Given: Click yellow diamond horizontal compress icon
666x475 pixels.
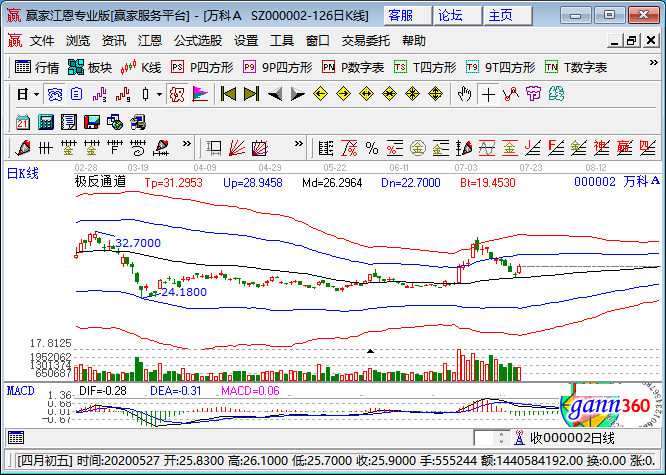Looking at the screenshot, I should tap(389, 94).
